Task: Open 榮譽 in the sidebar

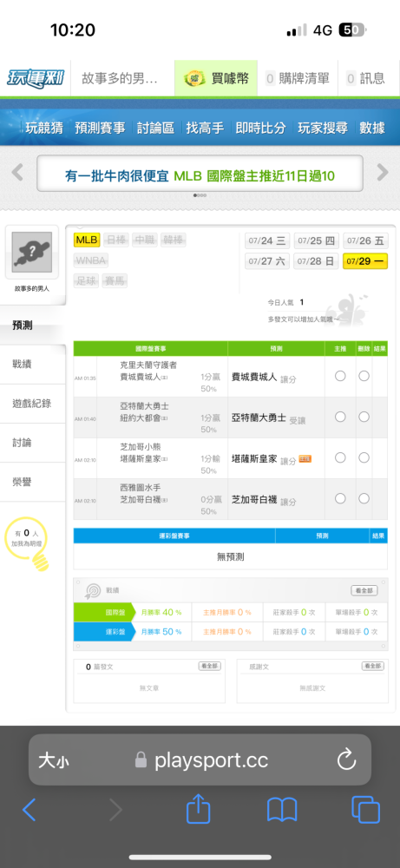Action: [33, 482]
